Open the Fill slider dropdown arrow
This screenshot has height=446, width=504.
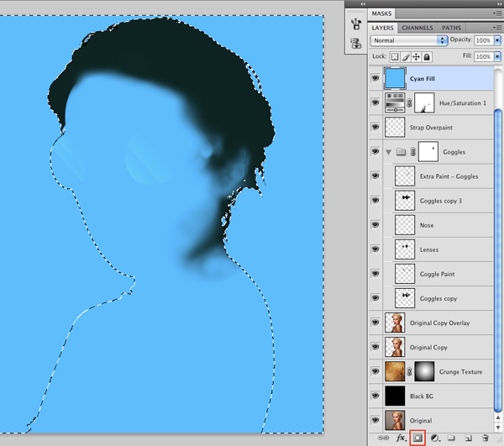[497, 56]
